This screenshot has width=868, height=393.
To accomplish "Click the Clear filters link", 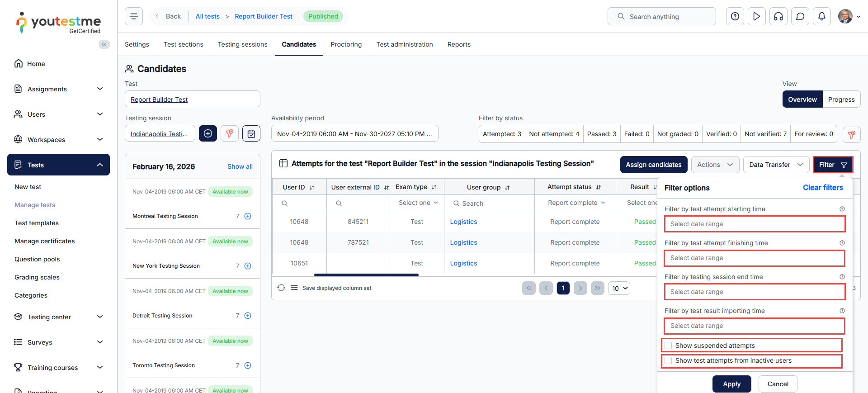I will [x=822, y=188].
